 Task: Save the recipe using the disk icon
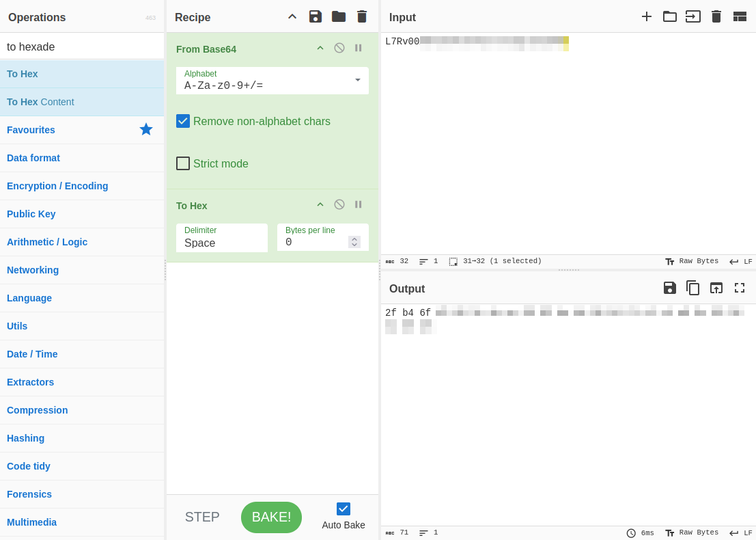pyautogui.click(x=315, y=16)
